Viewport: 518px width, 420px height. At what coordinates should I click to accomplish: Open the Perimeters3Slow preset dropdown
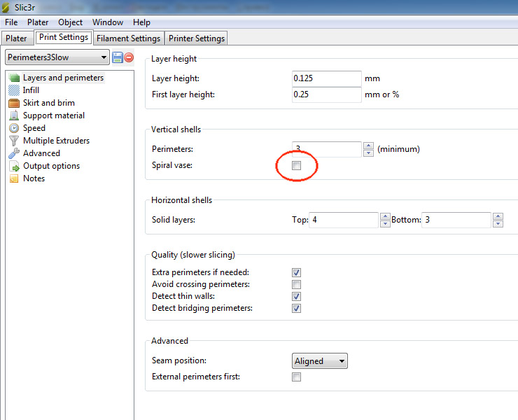click(57, 57)
